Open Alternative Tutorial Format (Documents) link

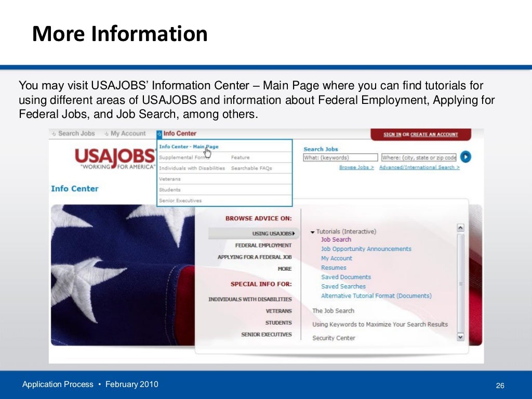(376, 296)
